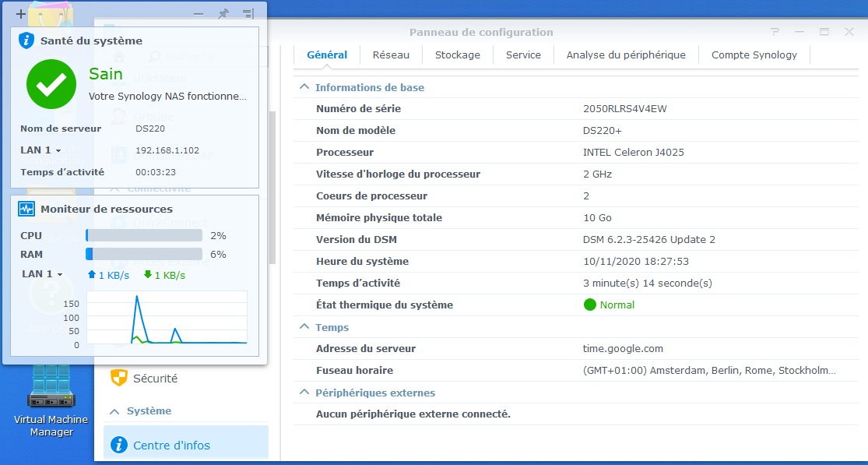Switch to the Réseau tab
The height and width of the screenshot is (465, 868).
(391, 55)
